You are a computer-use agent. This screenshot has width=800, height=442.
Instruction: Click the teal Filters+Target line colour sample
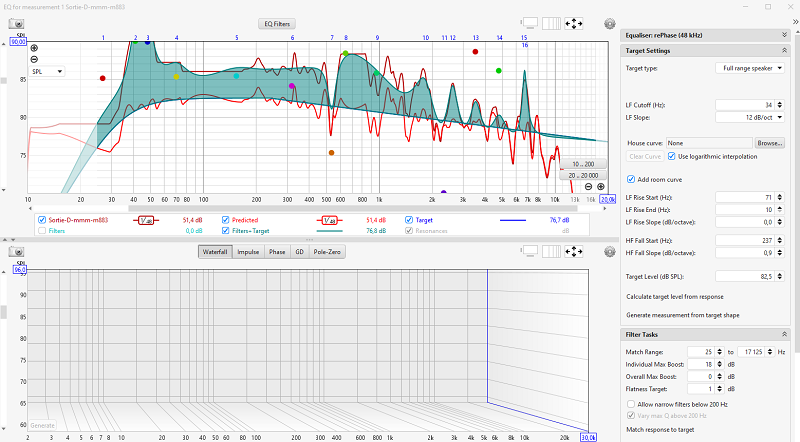pyautogui.click(x=330, y=231)
